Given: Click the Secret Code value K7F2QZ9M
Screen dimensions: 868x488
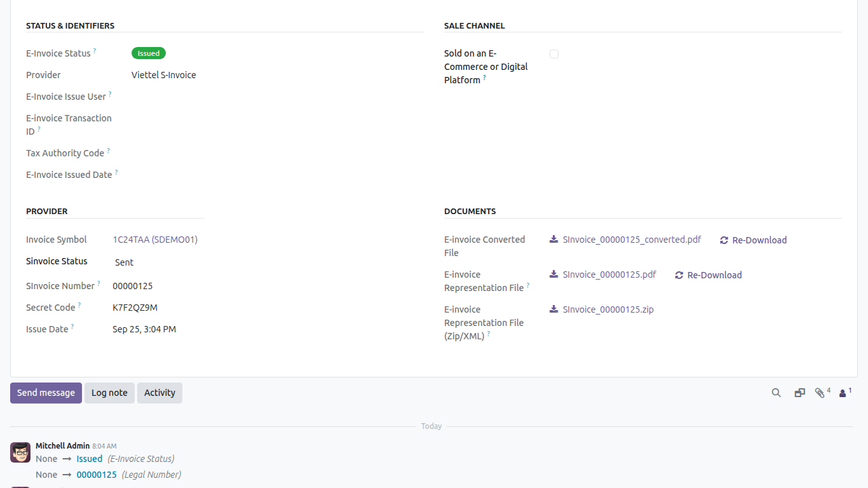Looking at the screenshot, I should coord(135,308).
